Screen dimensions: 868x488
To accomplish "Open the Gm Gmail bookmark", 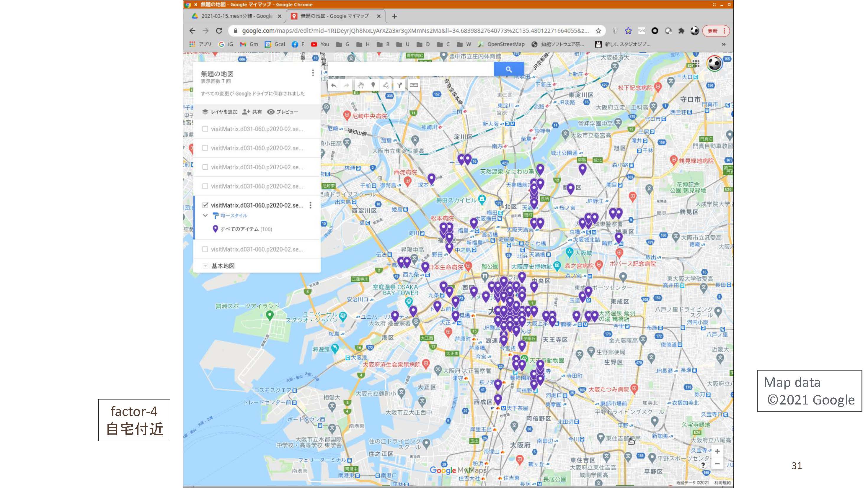I will pos(249,44).
